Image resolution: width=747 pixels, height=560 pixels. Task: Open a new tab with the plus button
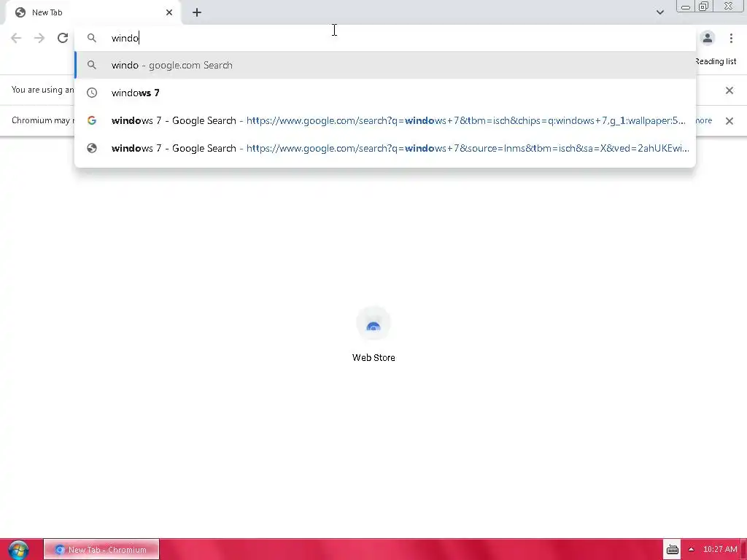pyautogui.click(x=197, y=12)
